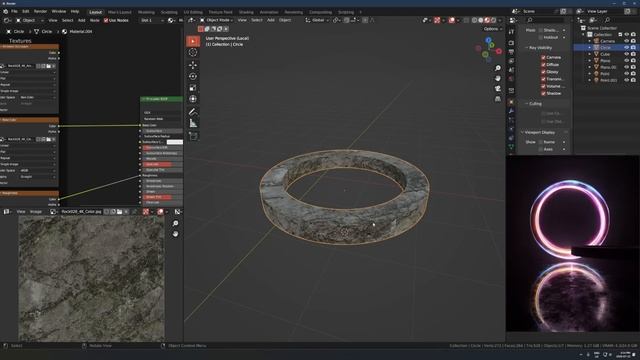This screenshot has width=640, height=360.
Task: Select the Measure tool in viewport toolbar
Action: coord(193,123)
